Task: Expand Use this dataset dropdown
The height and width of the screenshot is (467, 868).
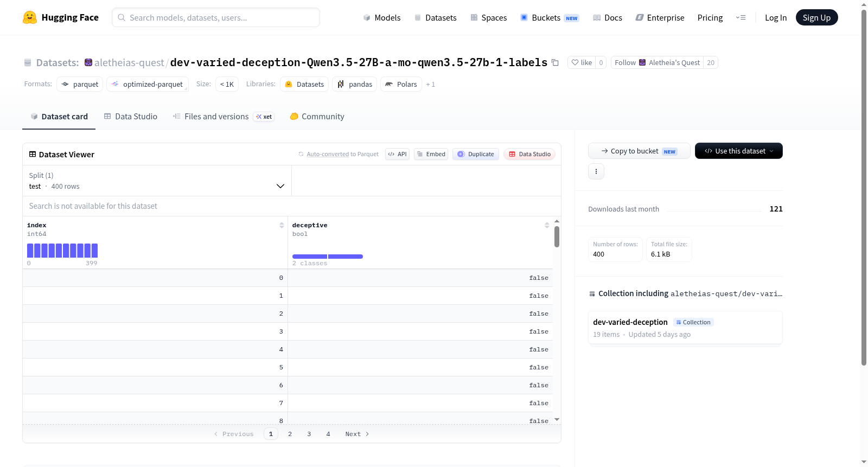Action: point(739,151)
